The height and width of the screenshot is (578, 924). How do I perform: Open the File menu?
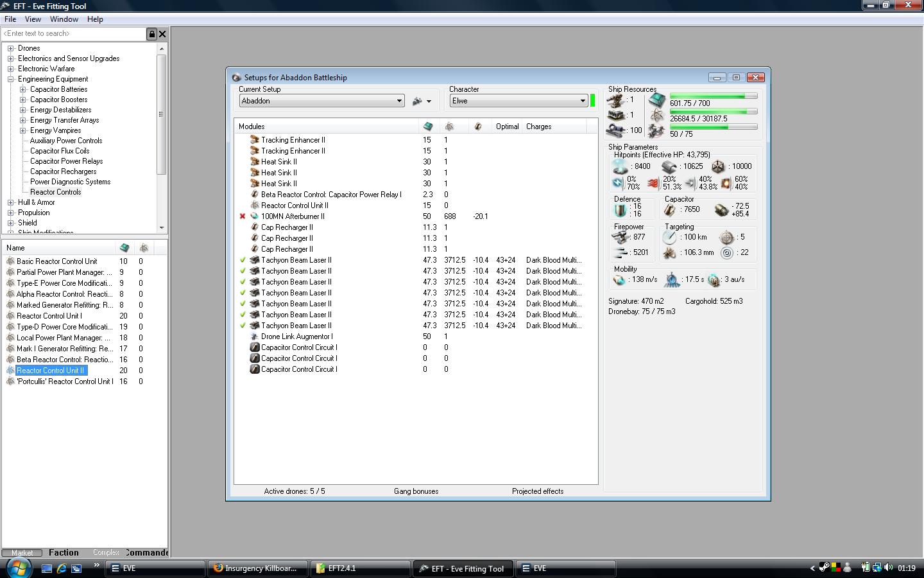pos(10,19)
